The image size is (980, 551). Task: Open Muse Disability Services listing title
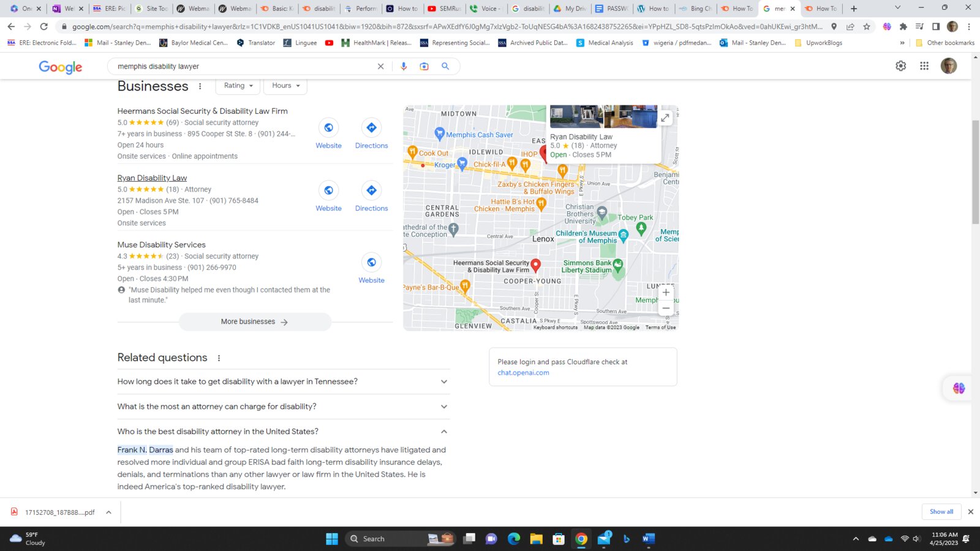(x=162, y=244)
